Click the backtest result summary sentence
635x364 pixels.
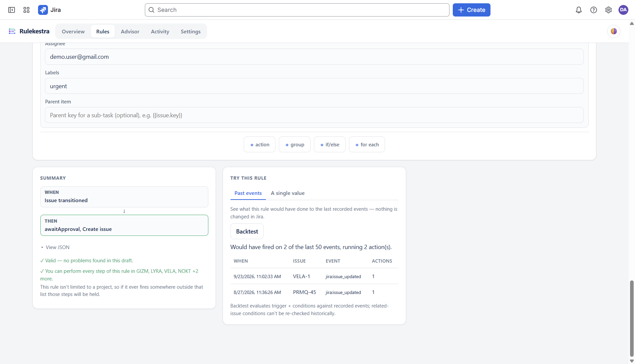311,247
